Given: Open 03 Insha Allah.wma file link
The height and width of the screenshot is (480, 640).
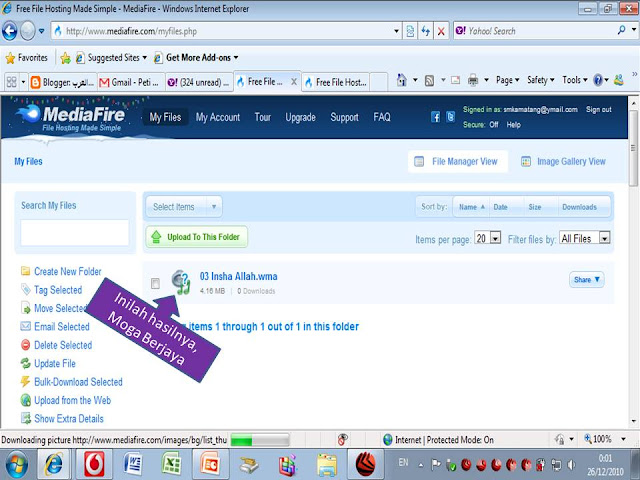Looking at the screenshot, I should click(x=238, y=276).
